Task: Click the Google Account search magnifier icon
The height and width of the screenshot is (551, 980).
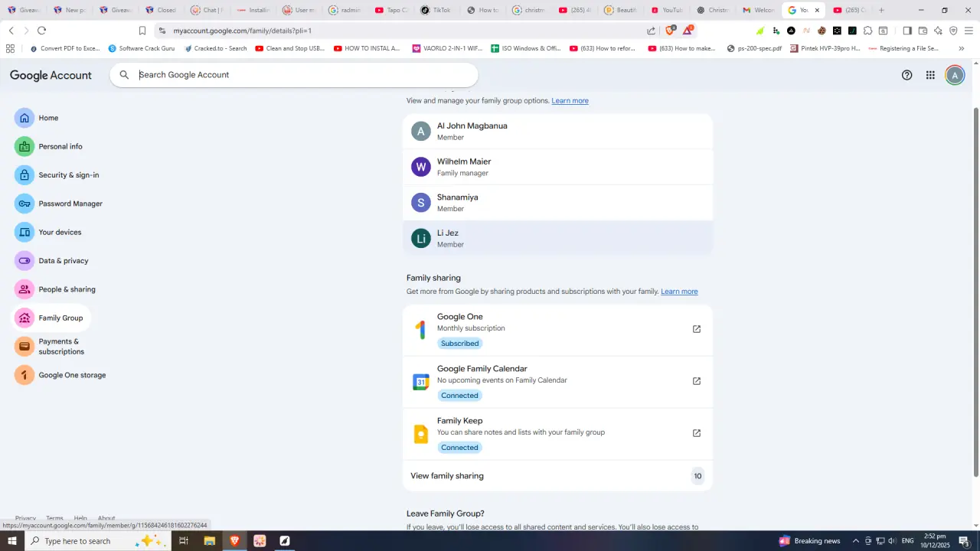Action: (x=124, y=75)
